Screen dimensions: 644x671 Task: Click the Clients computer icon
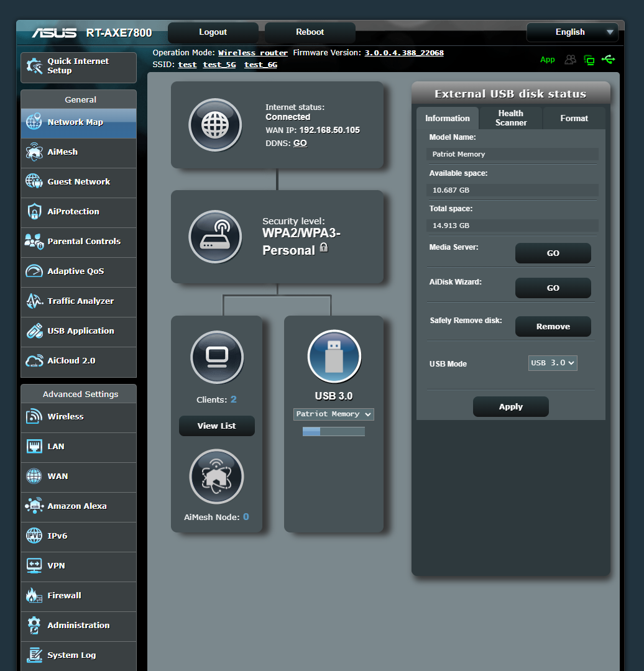[x=217, y=357]
